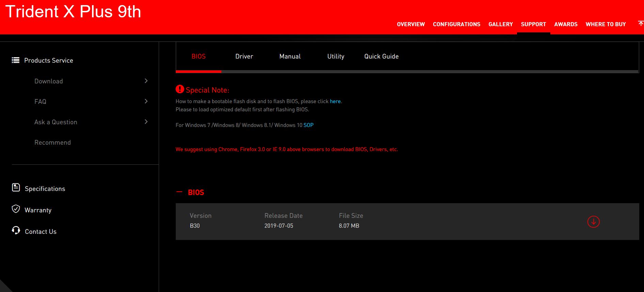
Task: Open Where To Buy
Action: 606,24
